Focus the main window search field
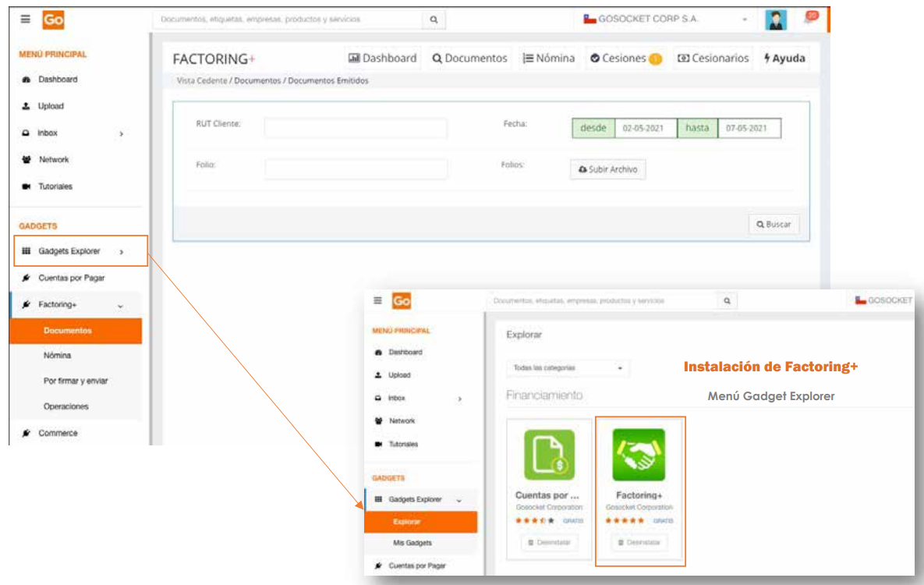Screen dimensions: 924x585 [x=288, y=19]
